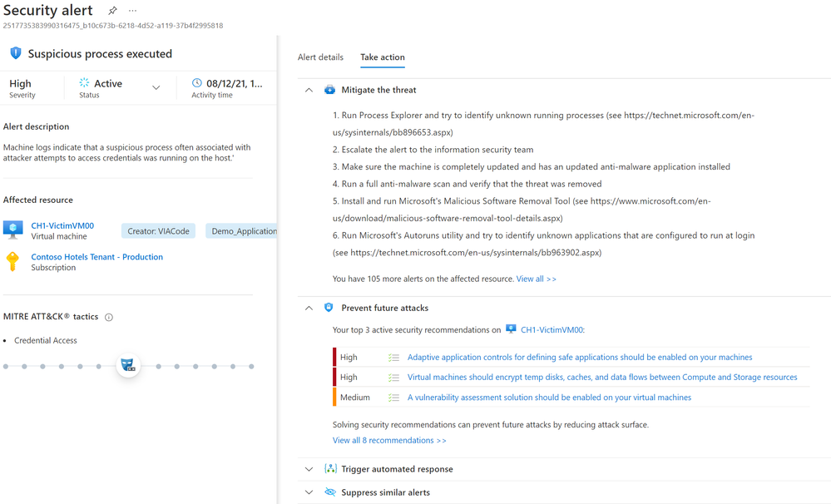Click the Suppress similar alerts heading
The width and height of the screenshot is (831, 504).
coord(385,492)
